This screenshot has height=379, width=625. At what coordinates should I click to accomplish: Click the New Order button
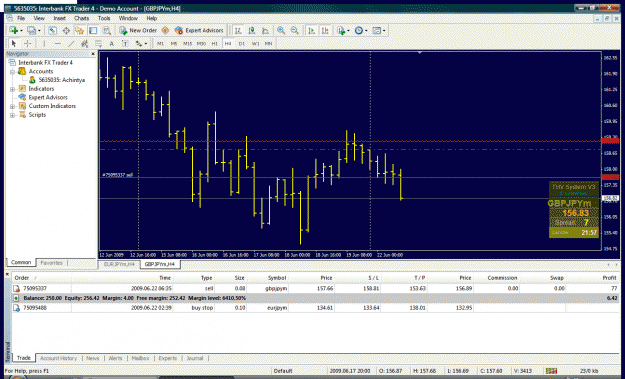coord(138,30)
